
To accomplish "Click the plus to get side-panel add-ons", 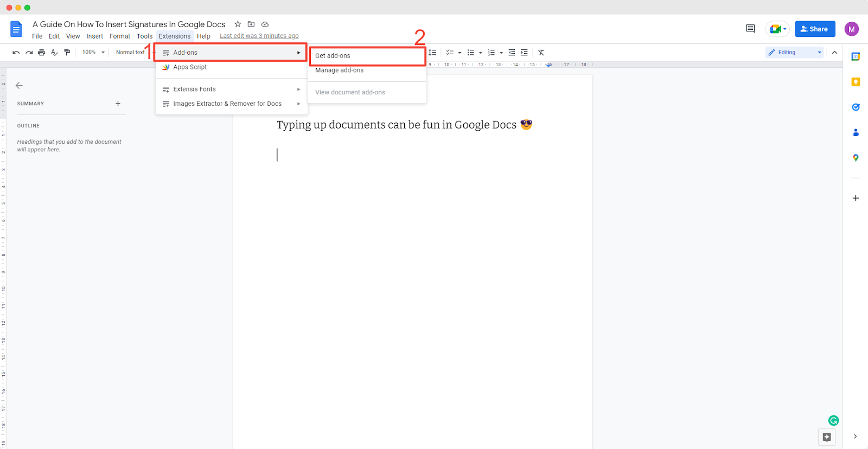I will coord(856,198).
